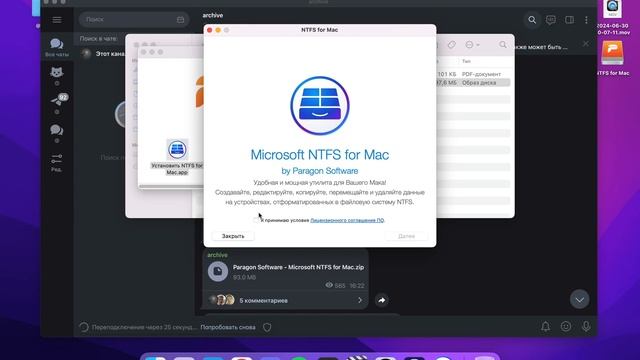Click the reconnecting spinner icon
The height and width of the screenshot is (360, 640).
(x=84, y=327)
